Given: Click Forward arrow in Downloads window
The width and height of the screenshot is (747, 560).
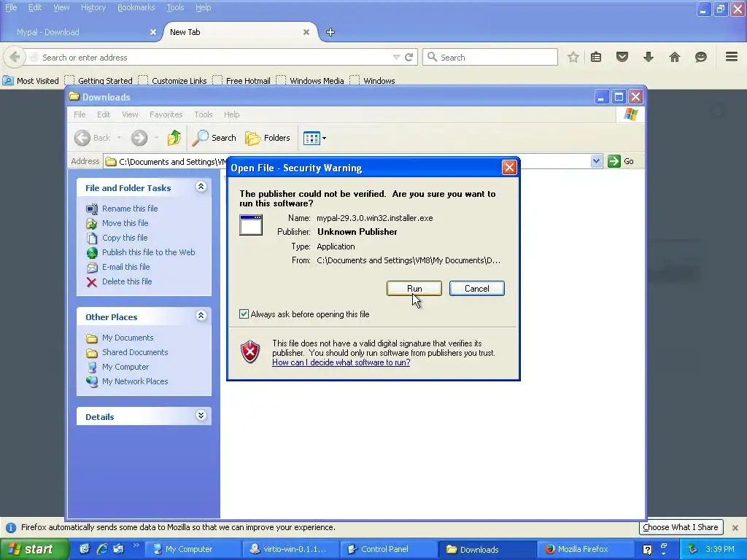Looking at the screenshot, I should pos(139,138).
